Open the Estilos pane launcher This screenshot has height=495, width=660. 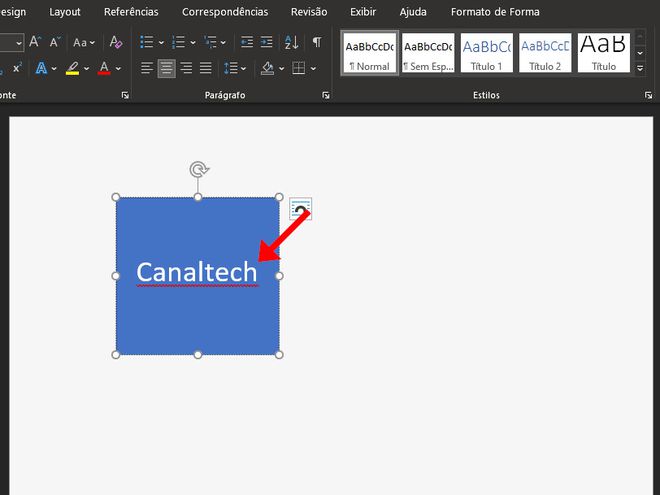648,95
